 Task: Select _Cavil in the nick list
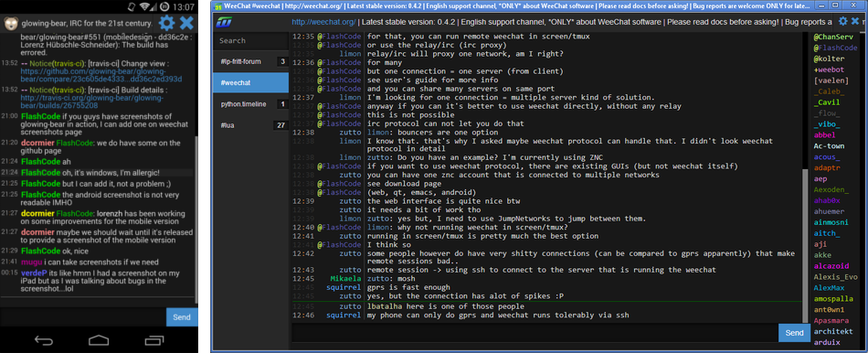pyautogui.click(x=827, y=102)
